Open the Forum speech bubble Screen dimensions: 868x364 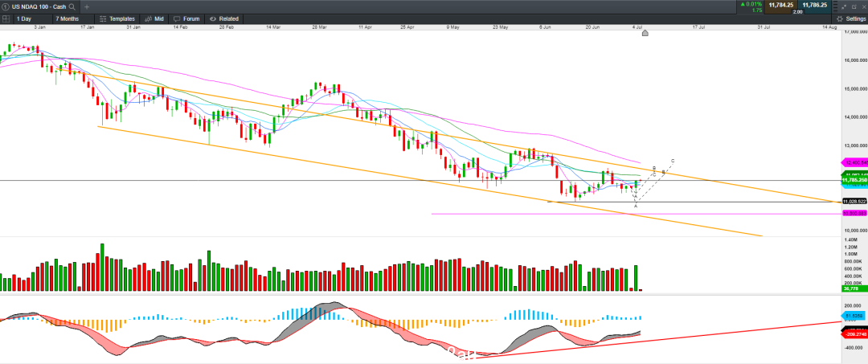click(x=186, y=18)
